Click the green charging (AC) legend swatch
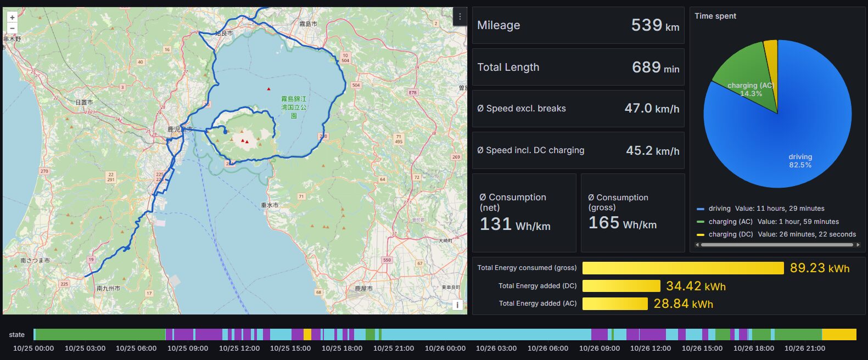The width and height of the screenshot is (868, 360). 700,222
